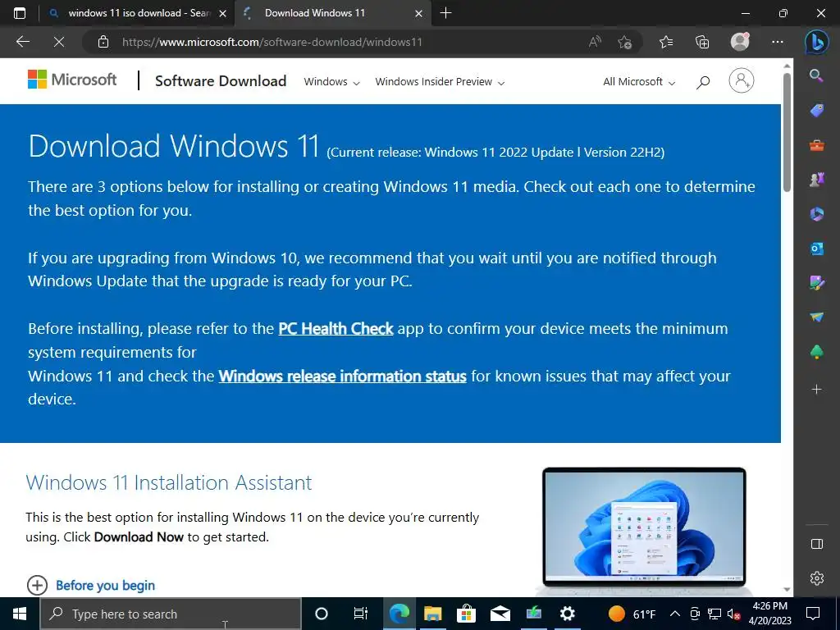
Task: Open Bing Chat sidebar button
Action: click(816, 42)
